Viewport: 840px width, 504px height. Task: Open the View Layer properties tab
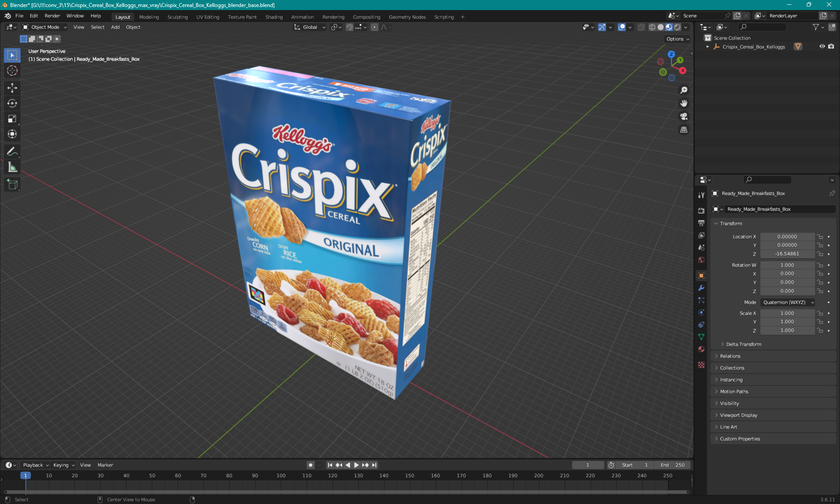point(701,235)
